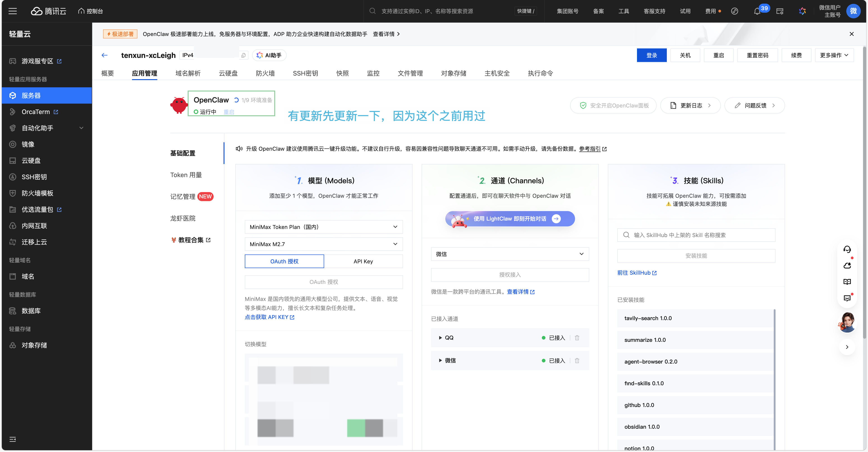Switch to 执行命令 tab

tap(540, 73)
